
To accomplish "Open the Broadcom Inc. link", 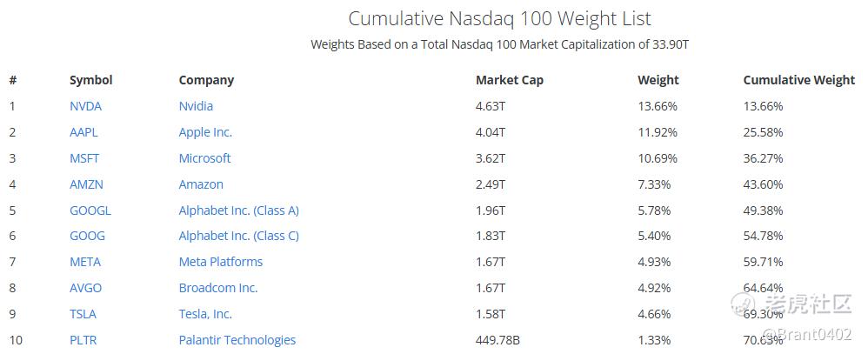I will tap(218, 288).
